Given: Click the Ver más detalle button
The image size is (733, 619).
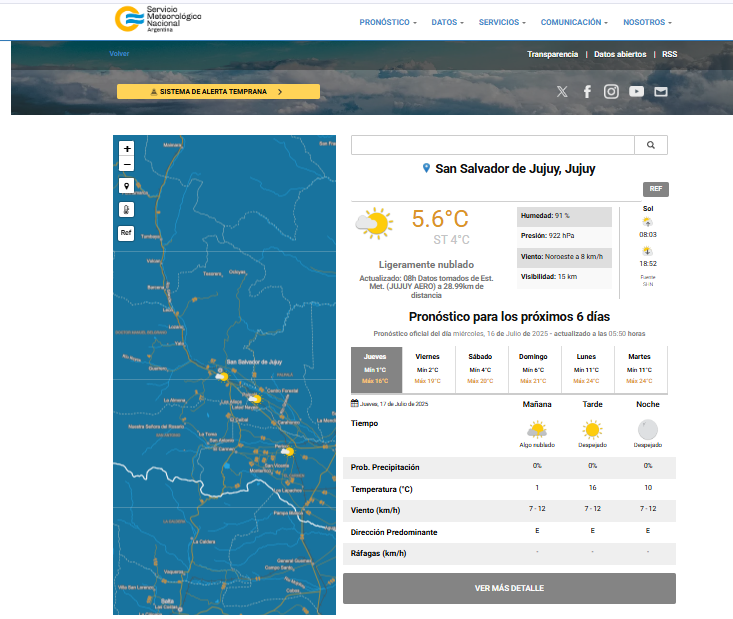Looking at the screenshot, I should point(509,588).
